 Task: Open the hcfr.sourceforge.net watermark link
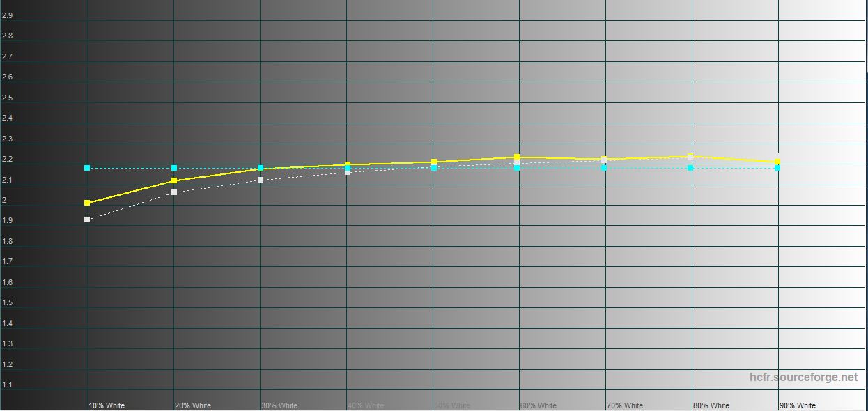pyautogui.click(x=804, y=378)
